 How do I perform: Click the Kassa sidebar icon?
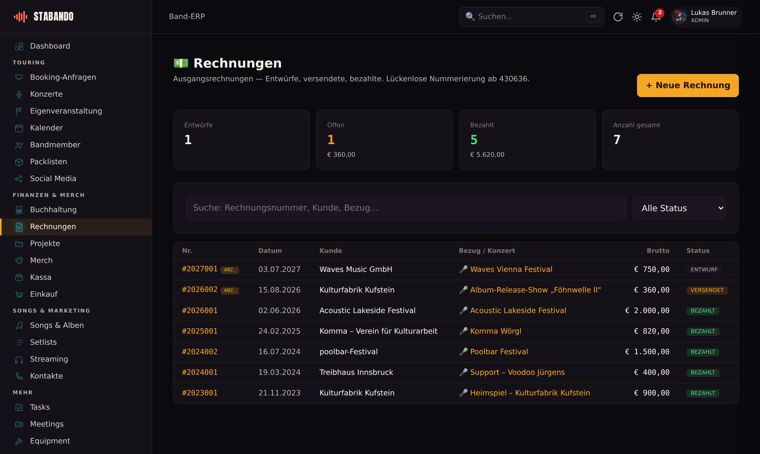(19, 278)
